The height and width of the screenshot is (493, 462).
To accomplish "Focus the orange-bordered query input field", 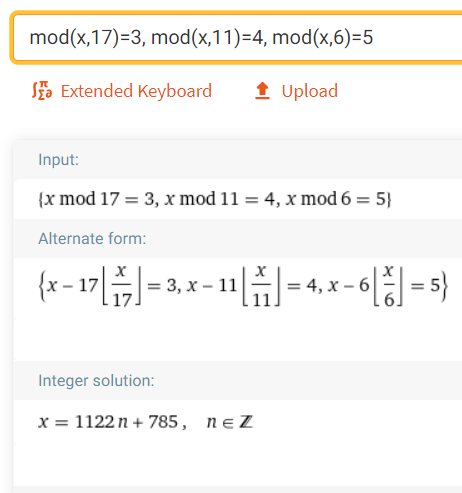I will (237, 37).
